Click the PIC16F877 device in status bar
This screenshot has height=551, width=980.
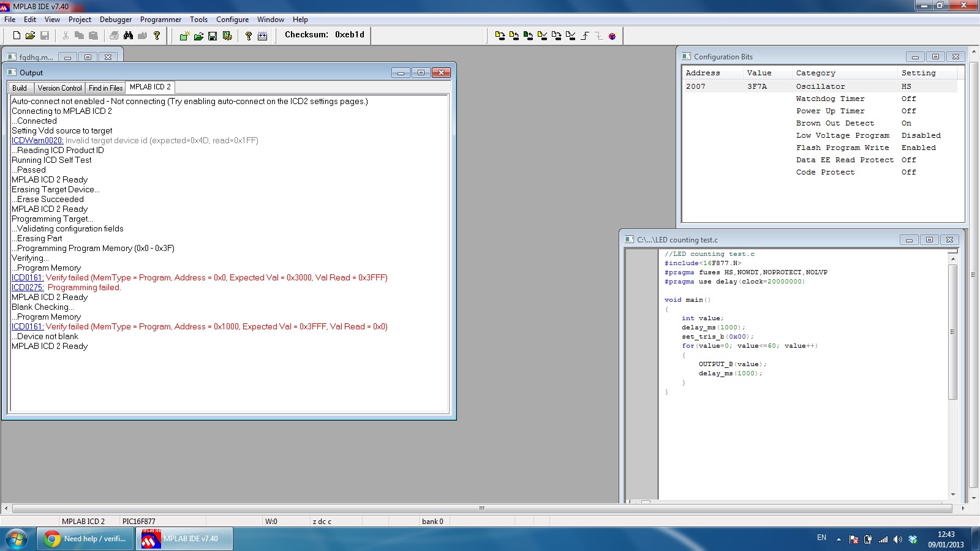pyautogui.click(x=139, y=522)
